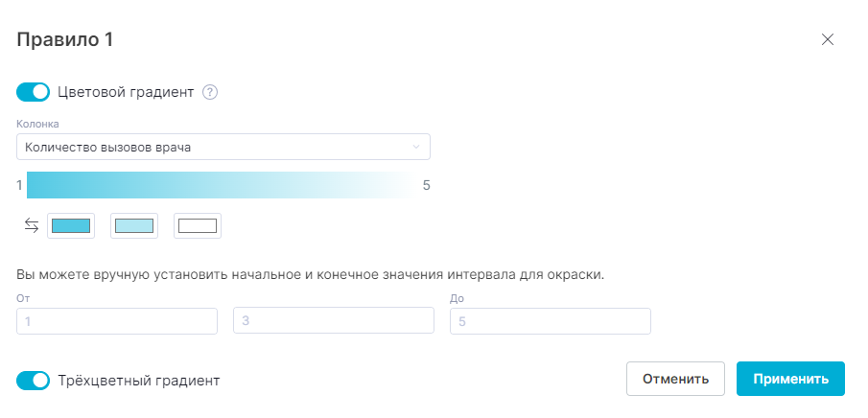Click the Правило 1 dialog title

(65, 39)
